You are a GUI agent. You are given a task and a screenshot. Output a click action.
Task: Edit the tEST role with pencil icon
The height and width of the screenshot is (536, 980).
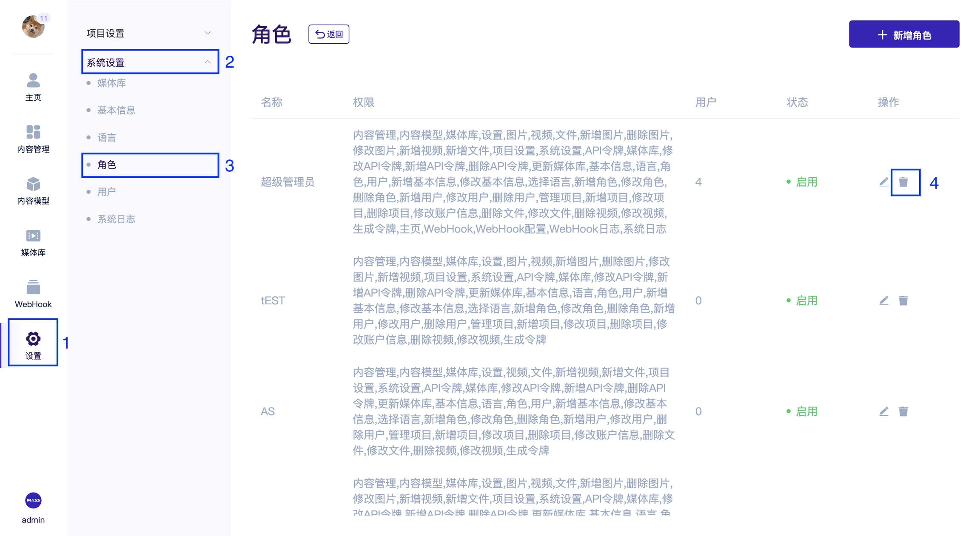coord(883,301)
